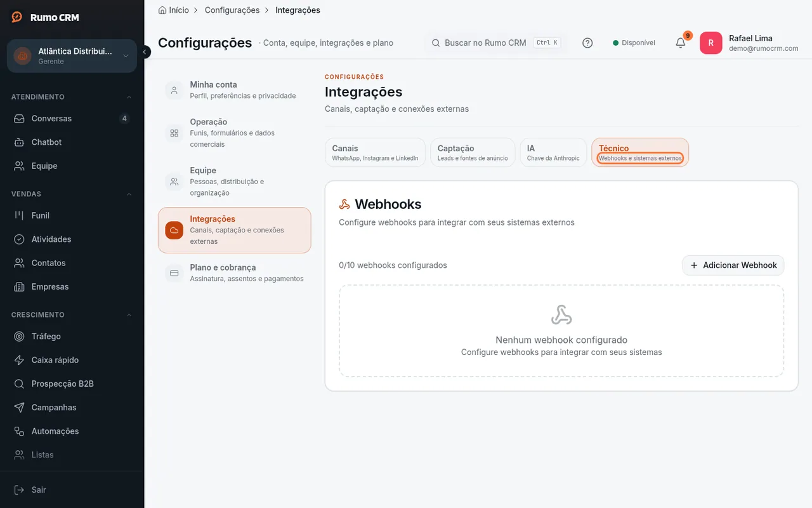812x508 pixels.
Task: Click the Buscar no Rumo CRM search field
Action: click(495, 43)
